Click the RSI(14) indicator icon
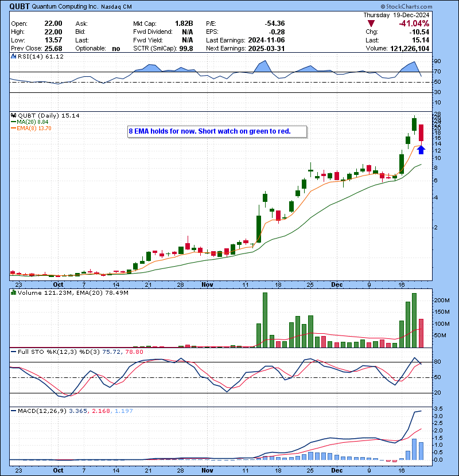459x476 pixels. (x=13, y=56)
